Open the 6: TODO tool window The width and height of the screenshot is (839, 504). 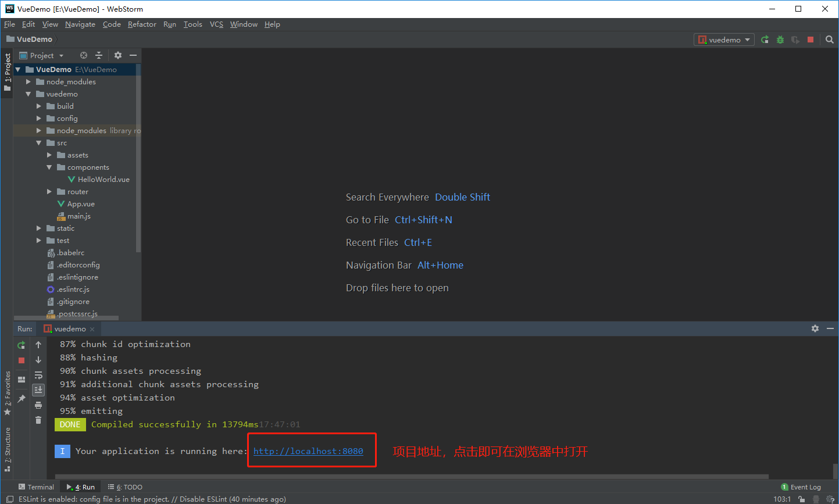coord(125,487)
